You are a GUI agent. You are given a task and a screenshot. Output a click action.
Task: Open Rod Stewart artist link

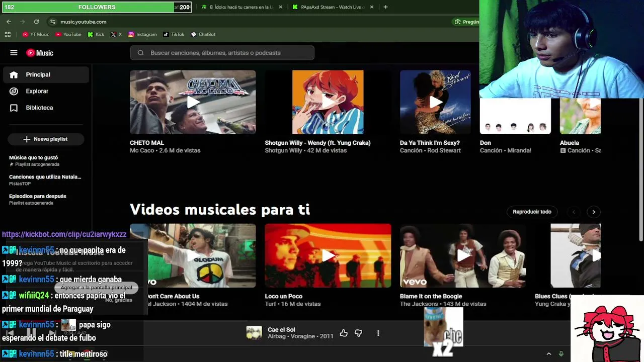443,150
